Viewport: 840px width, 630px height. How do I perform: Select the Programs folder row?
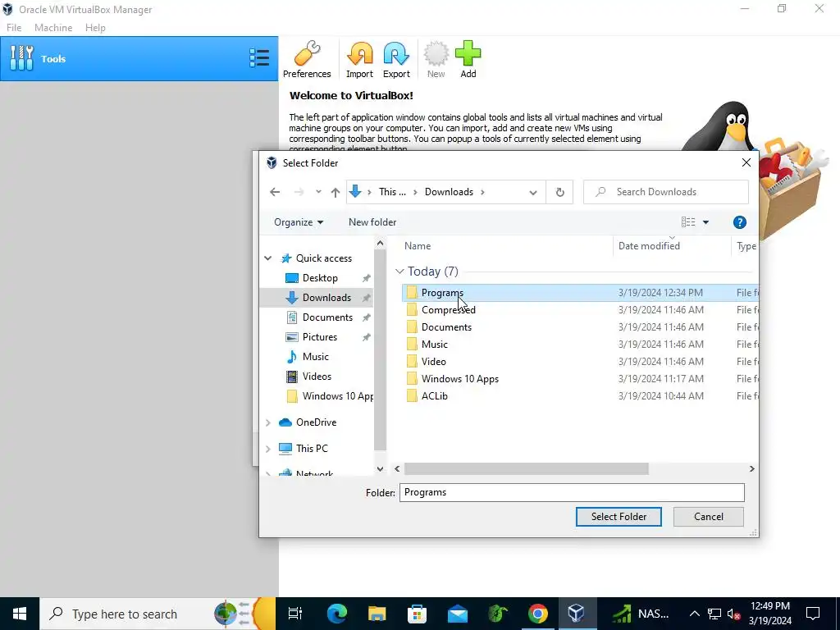(580, 293)
